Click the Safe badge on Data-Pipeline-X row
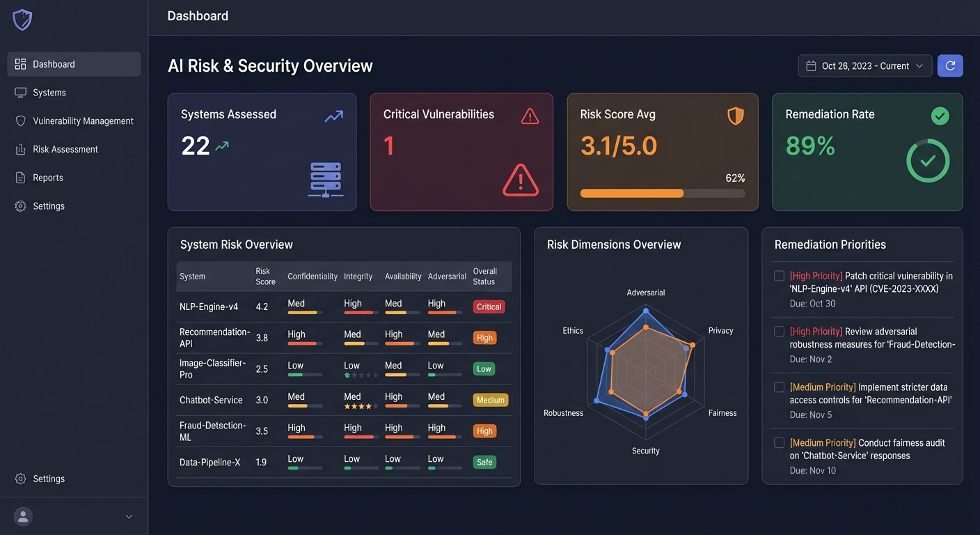The width and height of the screenshot is (980, 535). point(484,462)
